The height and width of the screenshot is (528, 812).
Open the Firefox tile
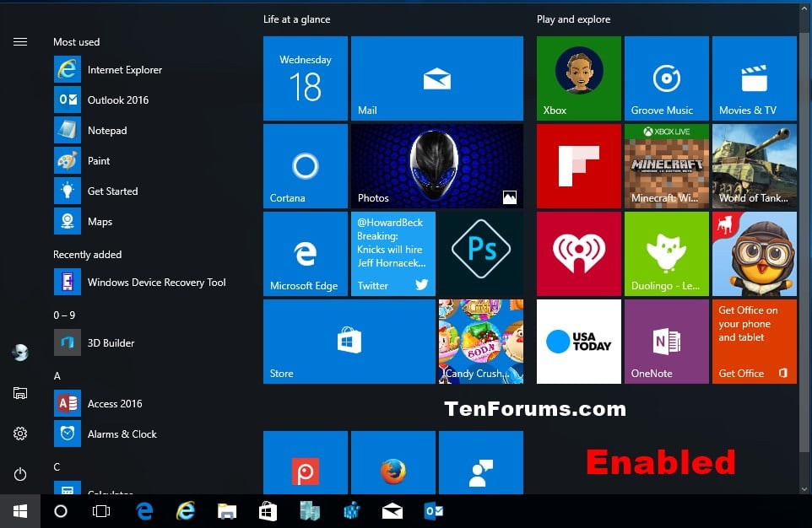(393, 463)
